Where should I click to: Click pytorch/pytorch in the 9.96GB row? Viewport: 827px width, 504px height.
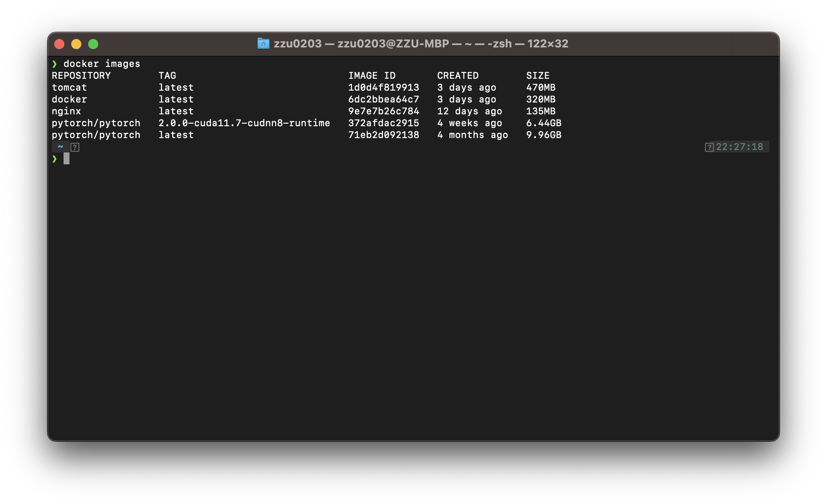(x=96, y=135)
